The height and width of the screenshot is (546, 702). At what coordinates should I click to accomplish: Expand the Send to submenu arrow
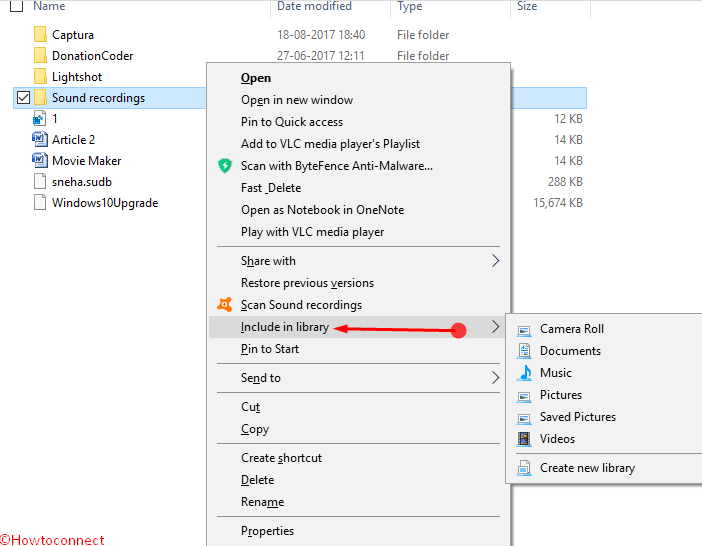coord(495,378)
